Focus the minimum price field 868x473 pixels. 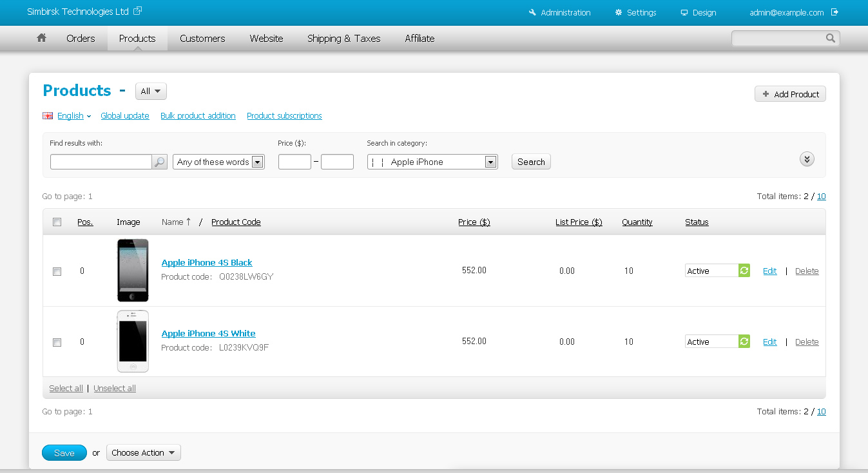(x=294, y=162)
